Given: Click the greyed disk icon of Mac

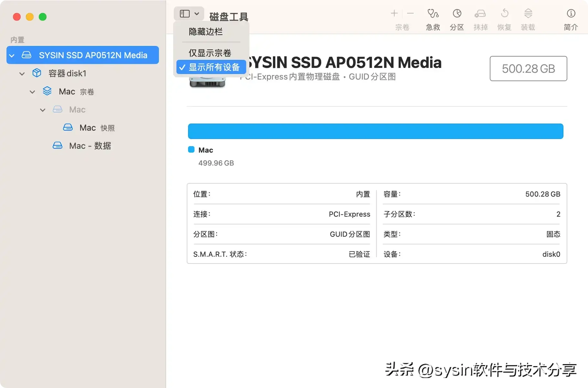Looking at the screenshot, I should [x=58, y=109].
